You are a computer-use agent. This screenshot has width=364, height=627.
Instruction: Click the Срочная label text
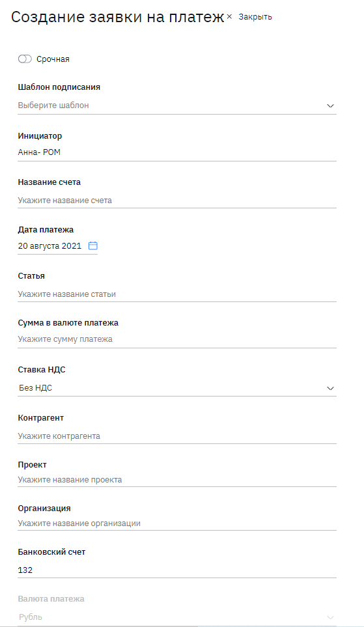[x=53, y=59]
